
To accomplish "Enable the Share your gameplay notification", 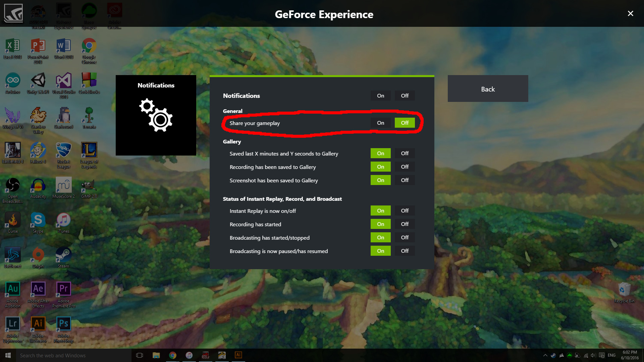I will pos(380,123).
